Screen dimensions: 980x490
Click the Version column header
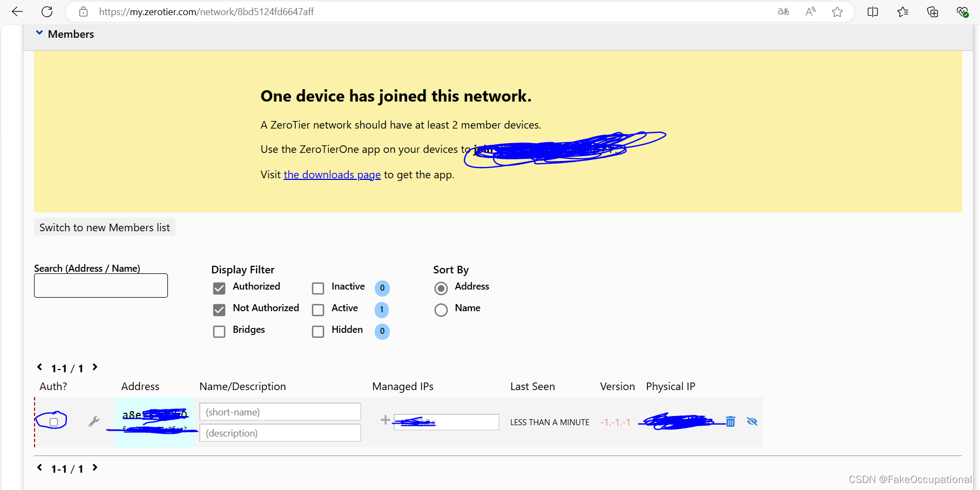coord(618,386)
